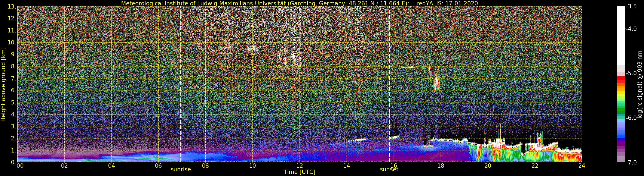
Task: Click the '-4.0' colorbar tick label
Action: click(x=631, y=29)
